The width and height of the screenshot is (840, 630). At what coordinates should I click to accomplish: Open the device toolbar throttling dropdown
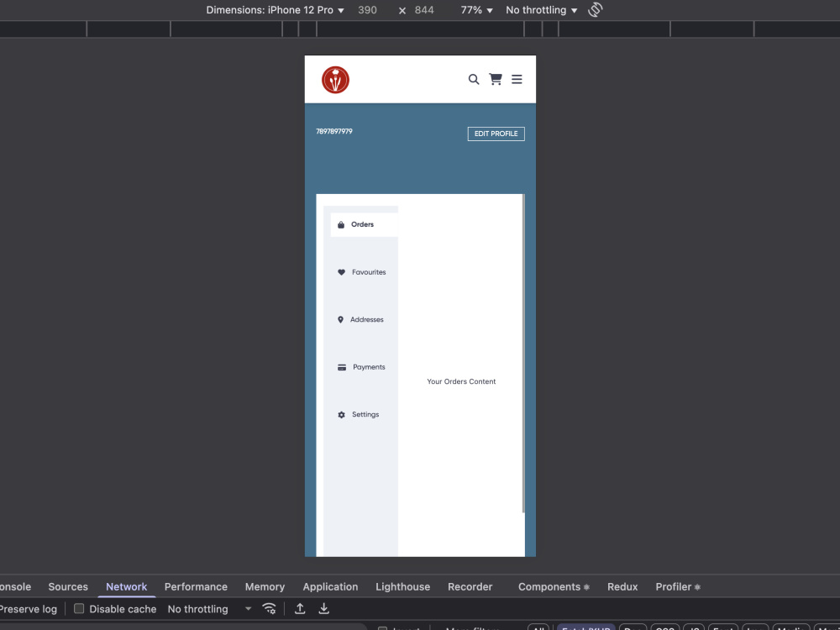click(542, 10)
